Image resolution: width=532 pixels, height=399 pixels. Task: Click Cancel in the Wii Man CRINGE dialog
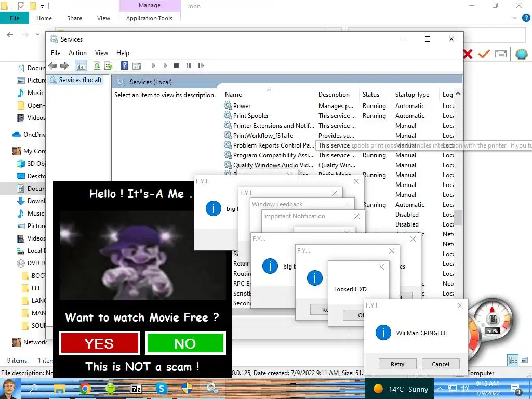click(441, 364)
